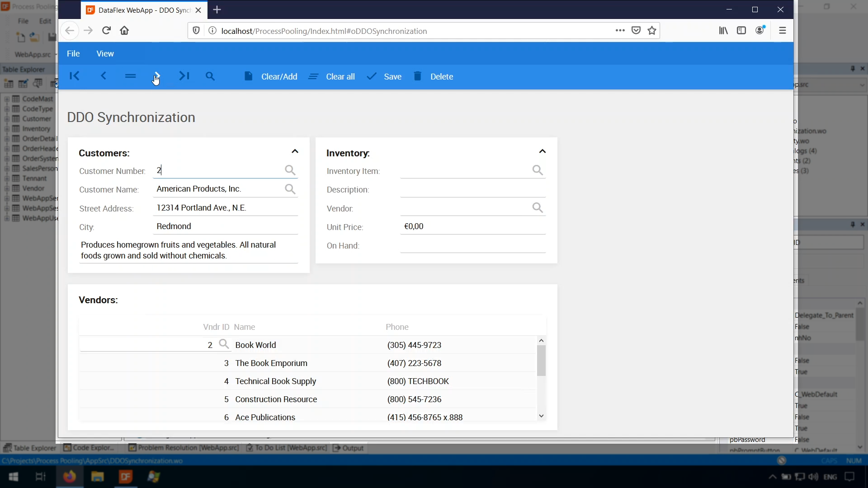The image size is (868, 488).
Task: Open the Vndr ID lookup magnifier
Action: click(224, 344)
